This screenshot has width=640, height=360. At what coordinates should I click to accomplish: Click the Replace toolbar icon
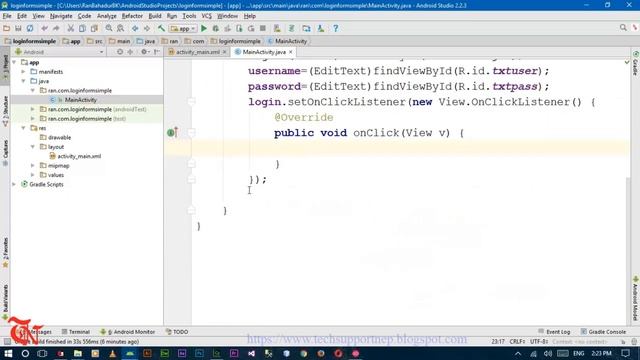pyautogui.click(x=120, y=28)
